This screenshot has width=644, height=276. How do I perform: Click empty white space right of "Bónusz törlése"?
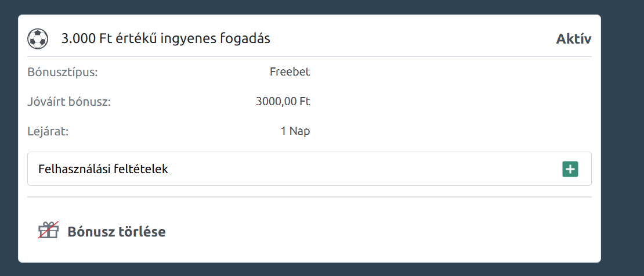[377, 232]
